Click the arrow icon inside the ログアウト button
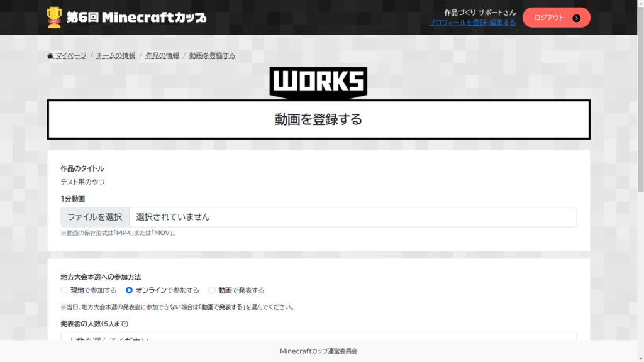This screenshot has width=644, height=362. [x=576, y=18]
